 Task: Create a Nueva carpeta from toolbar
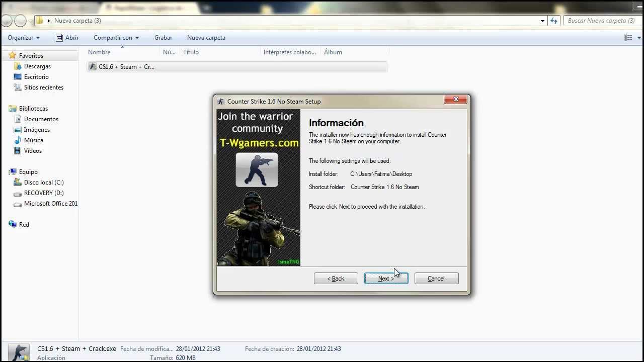coord(206,38)
